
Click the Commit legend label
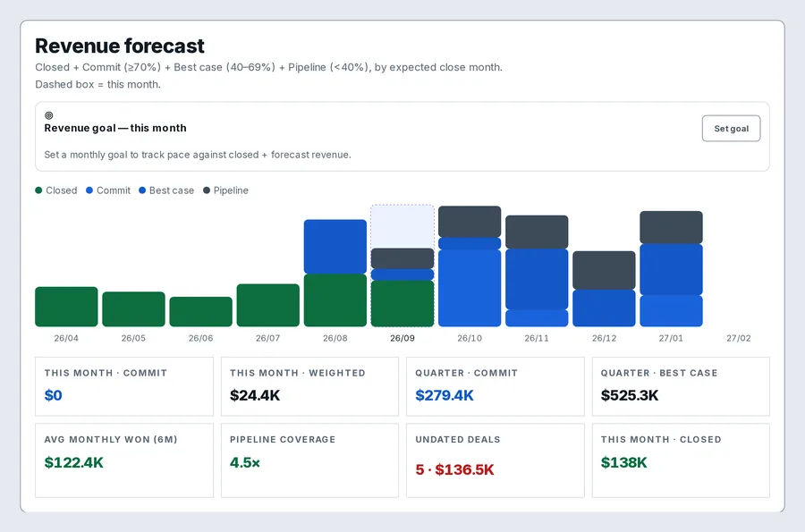pos(114,190)
